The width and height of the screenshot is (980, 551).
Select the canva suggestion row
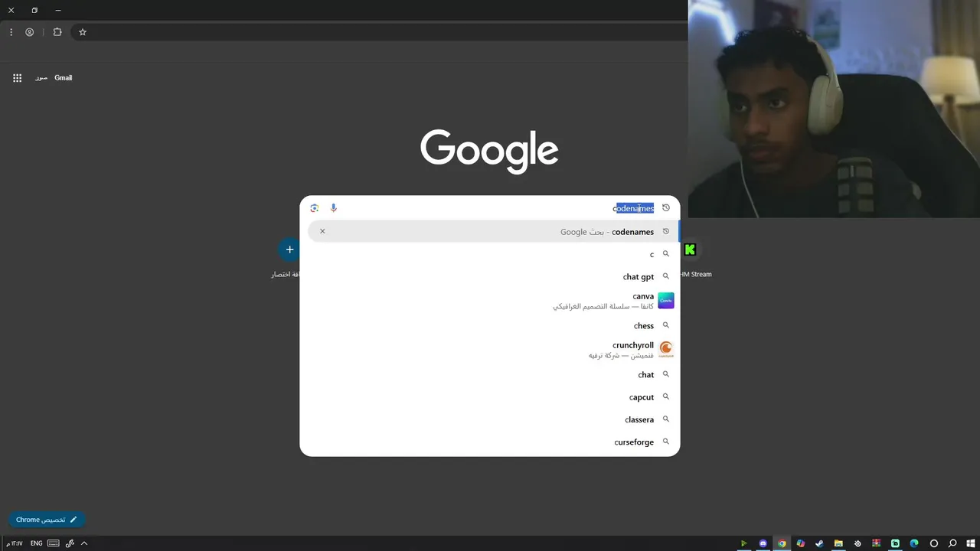[x=490, y=301]
